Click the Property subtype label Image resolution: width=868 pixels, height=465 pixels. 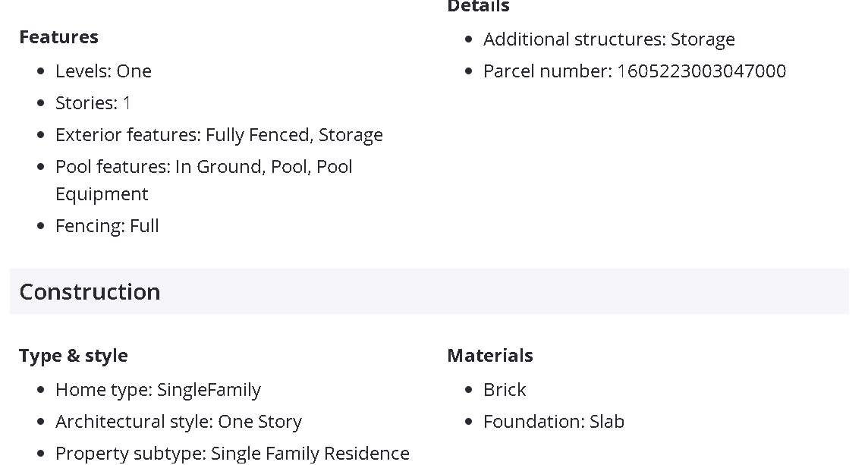point(131,454)
